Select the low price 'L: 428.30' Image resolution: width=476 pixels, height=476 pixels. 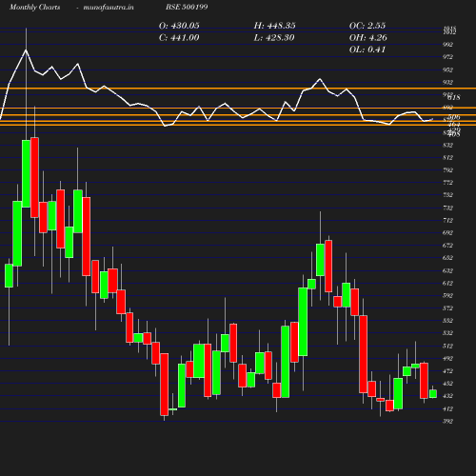click(274, 37)
